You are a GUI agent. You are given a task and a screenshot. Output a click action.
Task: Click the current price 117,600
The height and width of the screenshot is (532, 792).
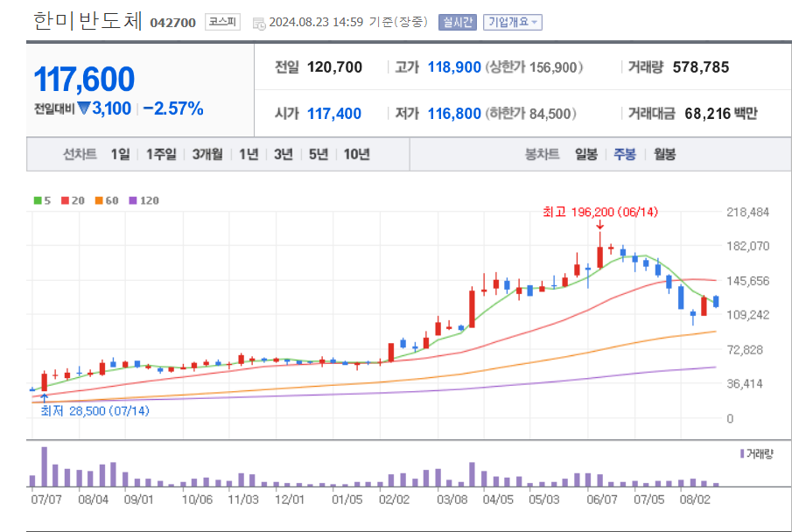84,80
